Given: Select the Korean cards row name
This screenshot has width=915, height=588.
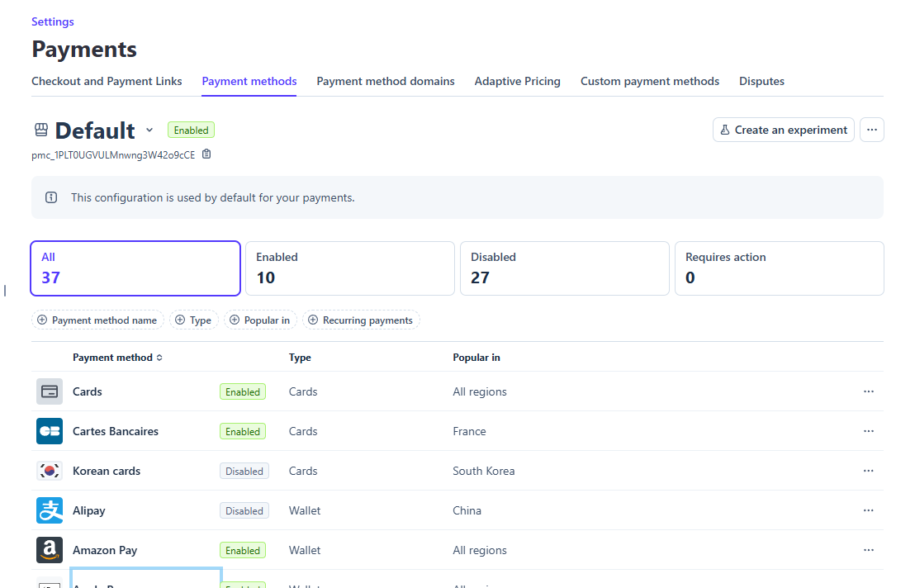Looking at the screenshot, I should tap(107, 471).
